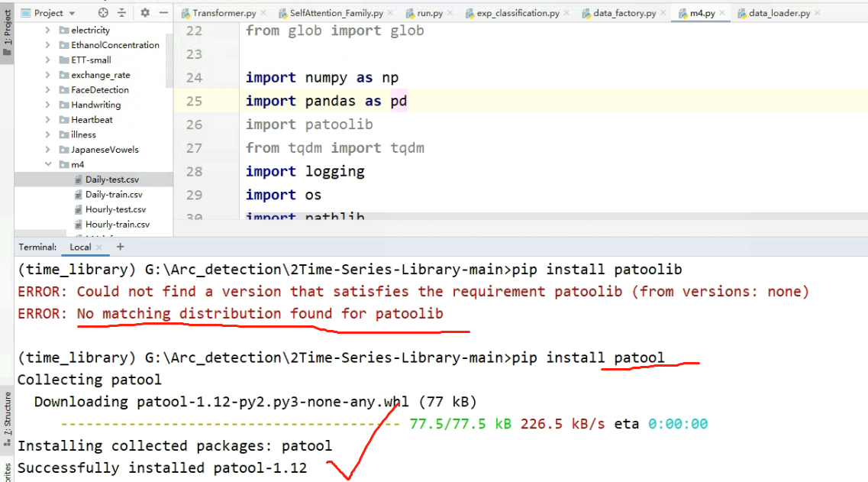Screen dimensions: 868x482
Task: Select Hourly-train.csv file
Action: coord(93,225)
